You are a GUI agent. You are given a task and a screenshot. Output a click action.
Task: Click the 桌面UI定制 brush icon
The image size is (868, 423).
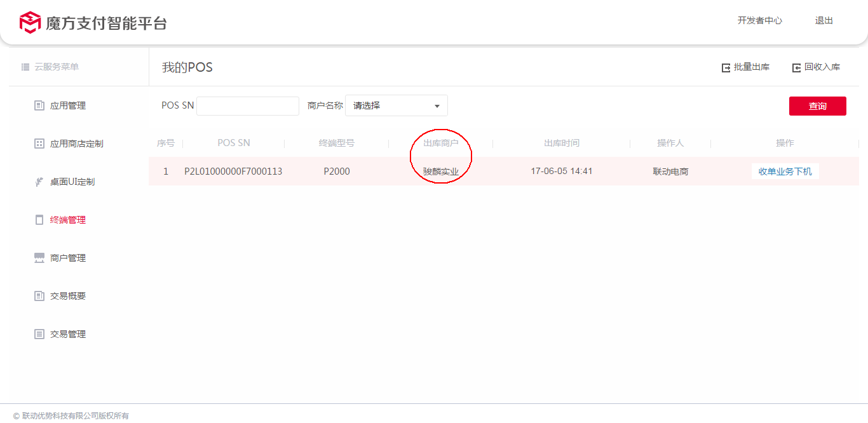(x=39, y=182)
